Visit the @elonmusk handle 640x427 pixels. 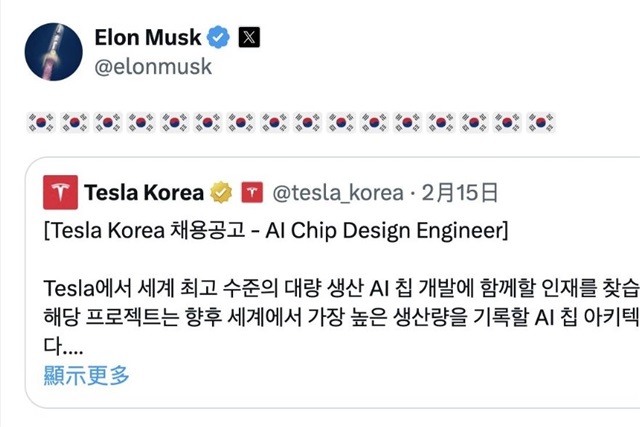pos(152,68)
